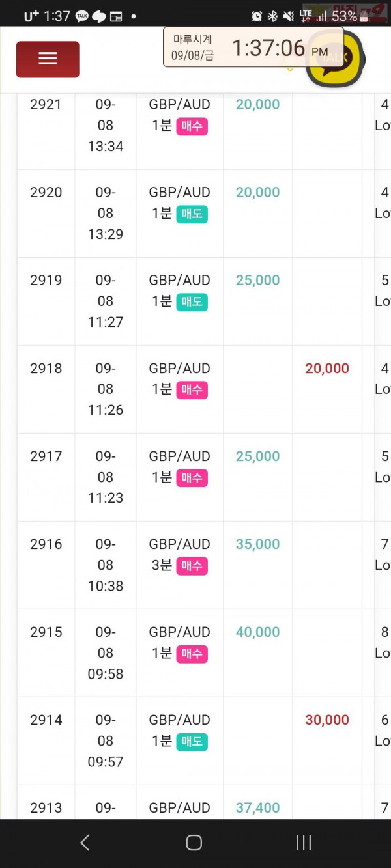Tap the Android home button icon
391x868 pixels.
click(x=194, y=843)
